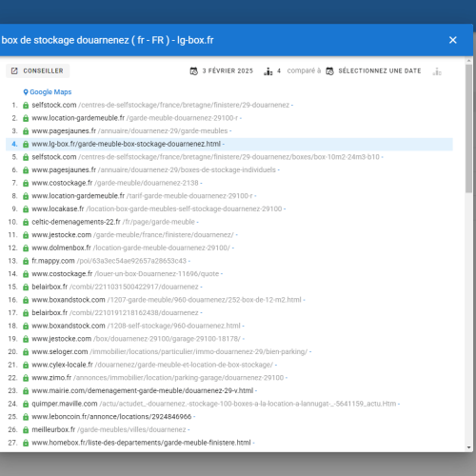Click the ranking podium icon next to 4
The height and width of the screenshot is (476, 476).
click(268, 71)
